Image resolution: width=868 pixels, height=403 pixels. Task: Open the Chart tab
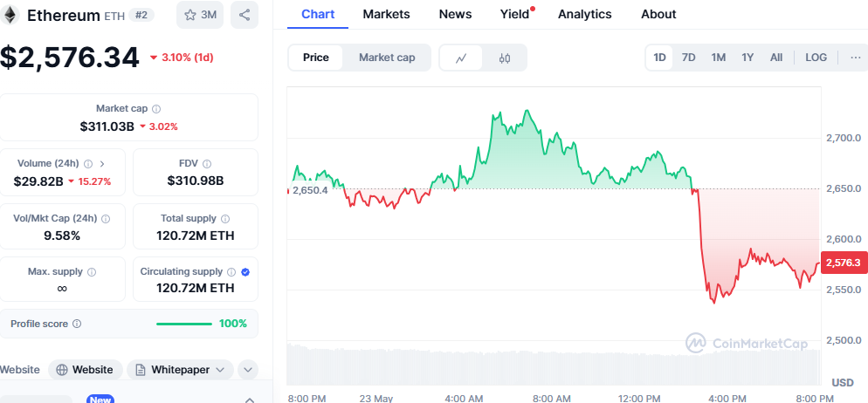point(318,14)
